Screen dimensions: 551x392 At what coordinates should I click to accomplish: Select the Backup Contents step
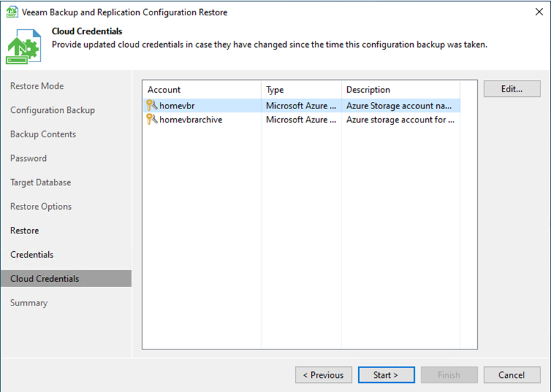43,134
